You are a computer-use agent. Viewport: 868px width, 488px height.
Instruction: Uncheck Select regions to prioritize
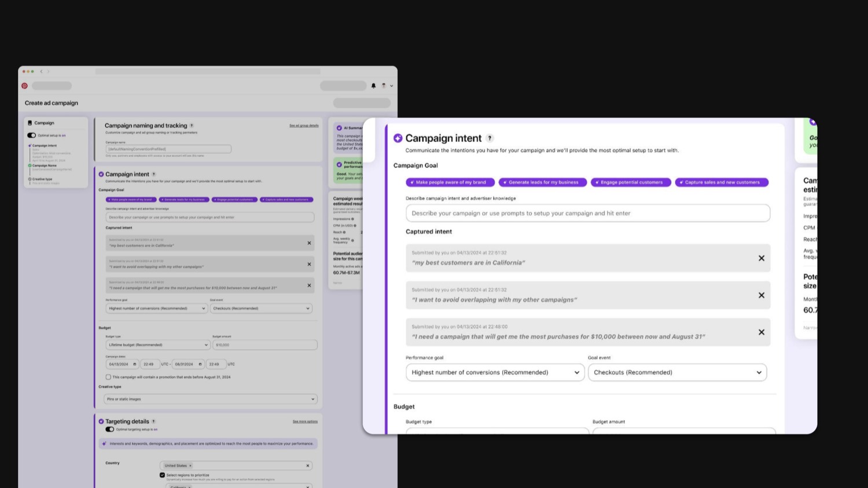(162, 475)
